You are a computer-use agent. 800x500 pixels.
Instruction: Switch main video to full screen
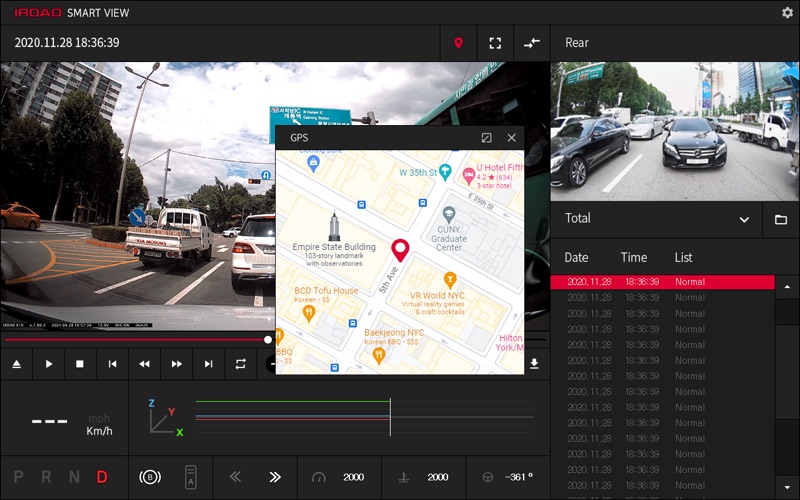click(x=495, y=43)
